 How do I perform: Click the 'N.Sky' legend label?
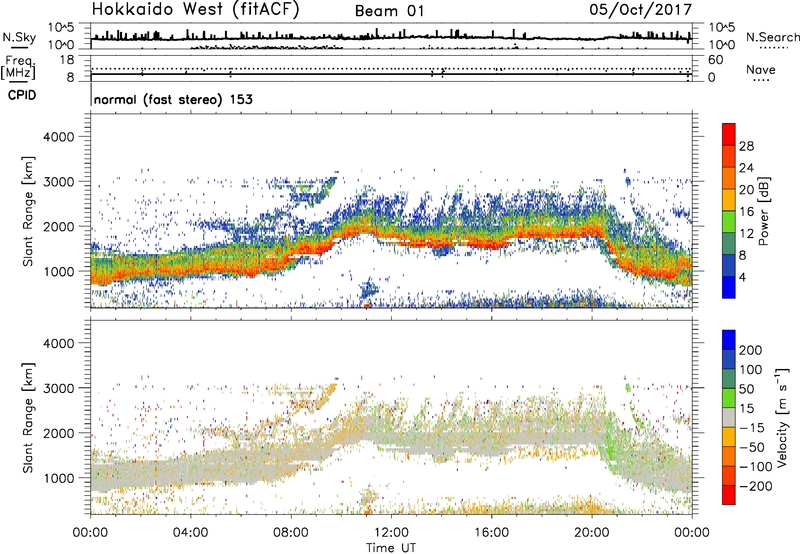(19, 37)
